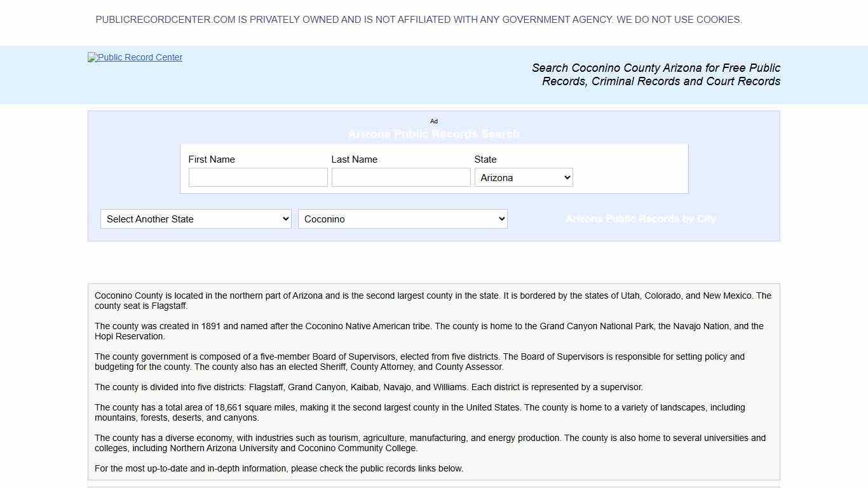Expand the Select Another State dropdown
Image resolution: width=868 pixels, height=488 pixels.
click(x=195, y=219)
